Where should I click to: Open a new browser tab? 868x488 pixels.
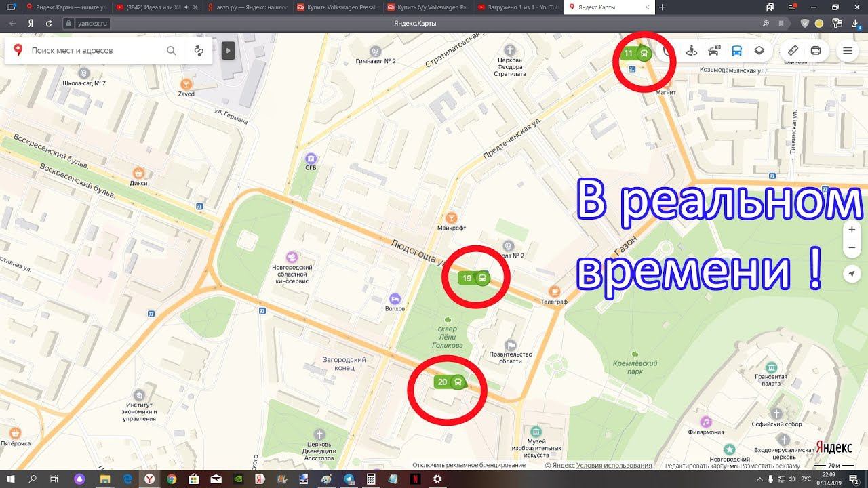663,7
